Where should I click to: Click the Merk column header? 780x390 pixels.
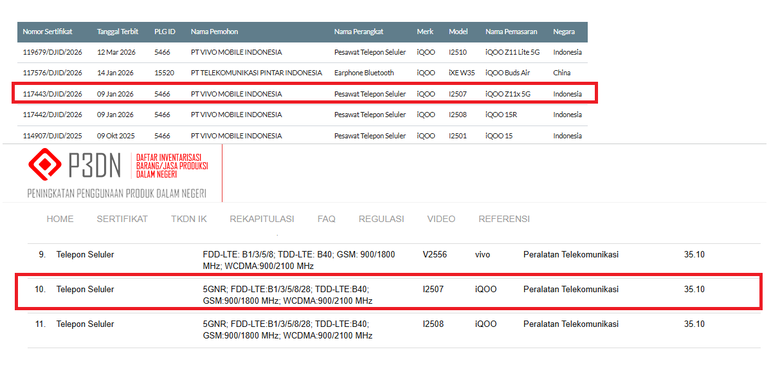click(x=425, y=31)
